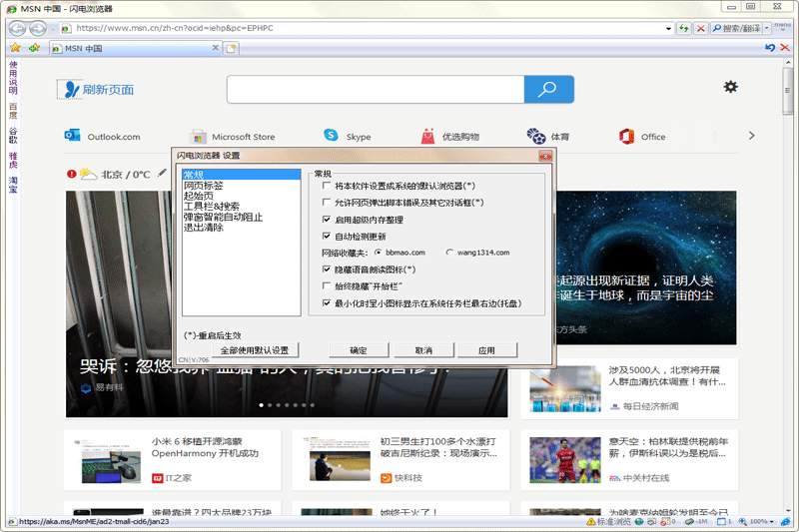
Task: Open favorites with the yellow star icon
Action: 15,48
